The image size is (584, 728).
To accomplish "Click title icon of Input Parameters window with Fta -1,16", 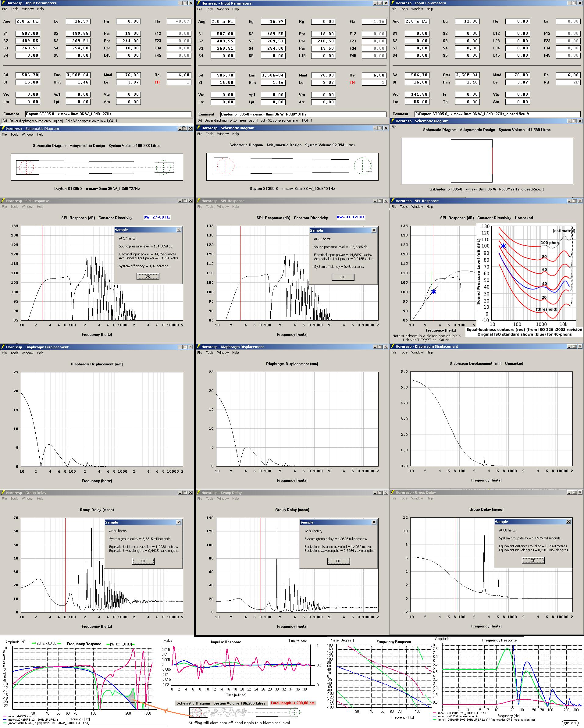I will point(199,3).
